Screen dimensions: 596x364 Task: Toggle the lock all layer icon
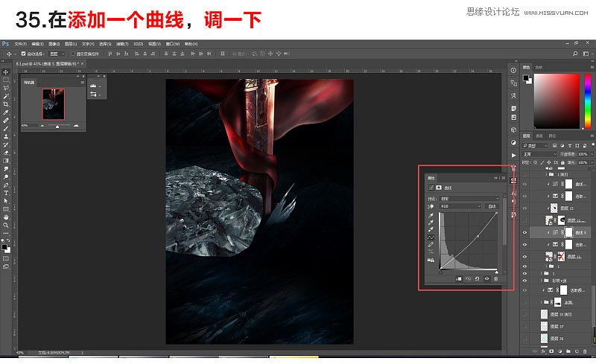click(x=561, y=162)
